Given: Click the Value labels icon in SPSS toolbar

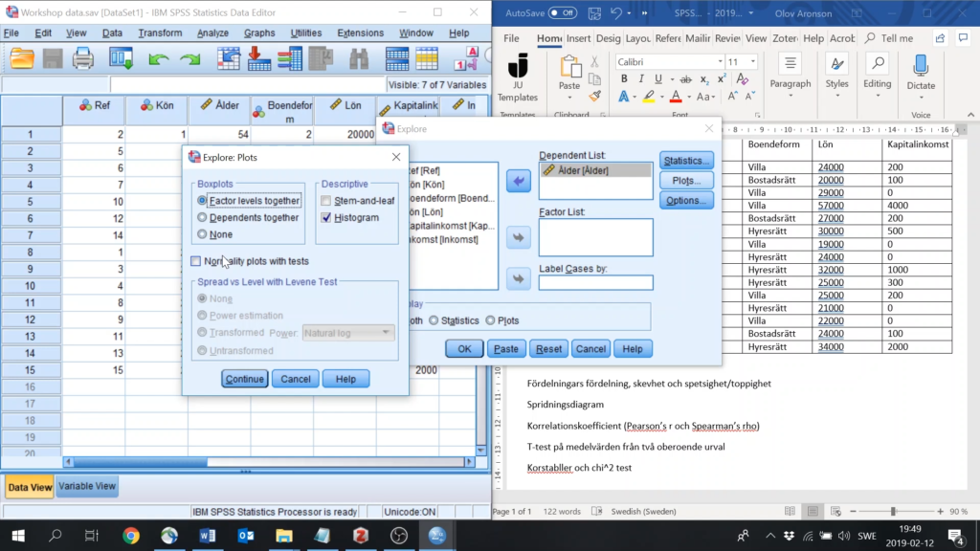Looking at the screenshot, I should [x=466, y=58].
